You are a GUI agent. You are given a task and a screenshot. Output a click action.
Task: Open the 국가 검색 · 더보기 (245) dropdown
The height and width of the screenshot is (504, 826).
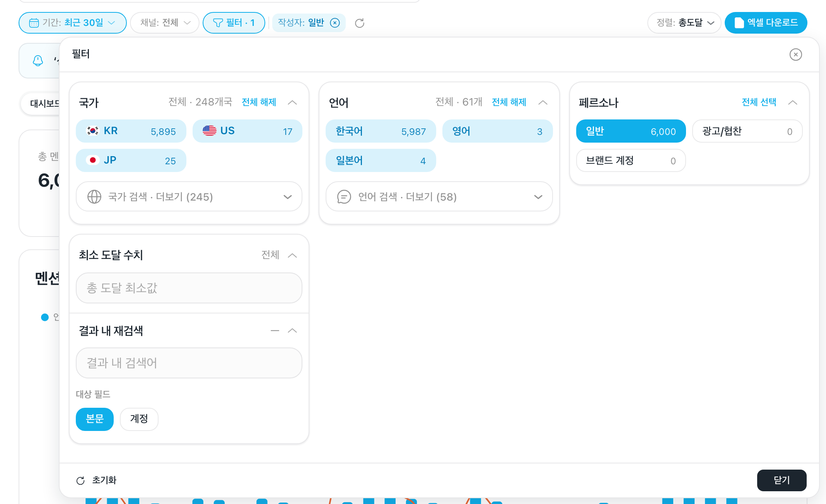point(189,197)
